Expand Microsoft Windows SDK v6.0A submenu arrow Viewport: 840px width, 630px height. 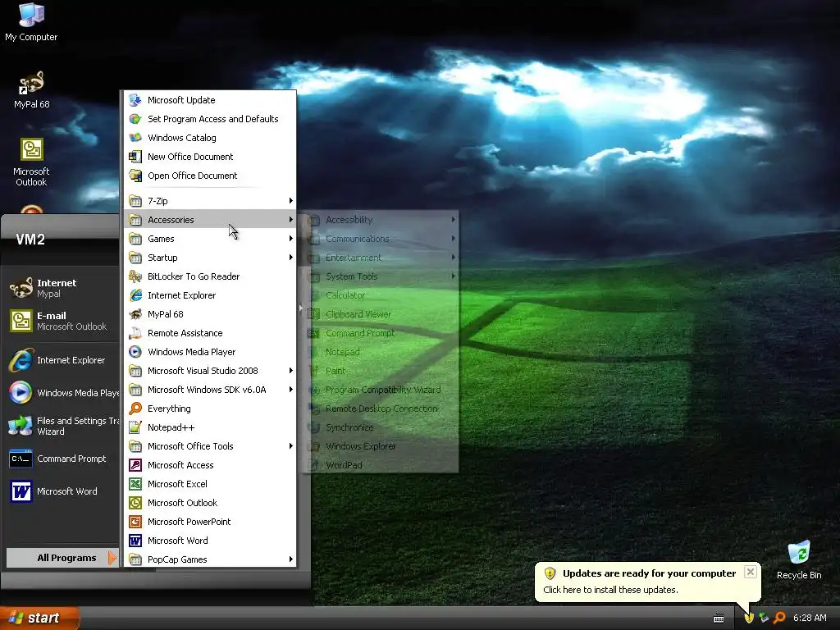(x=290, y=390)
